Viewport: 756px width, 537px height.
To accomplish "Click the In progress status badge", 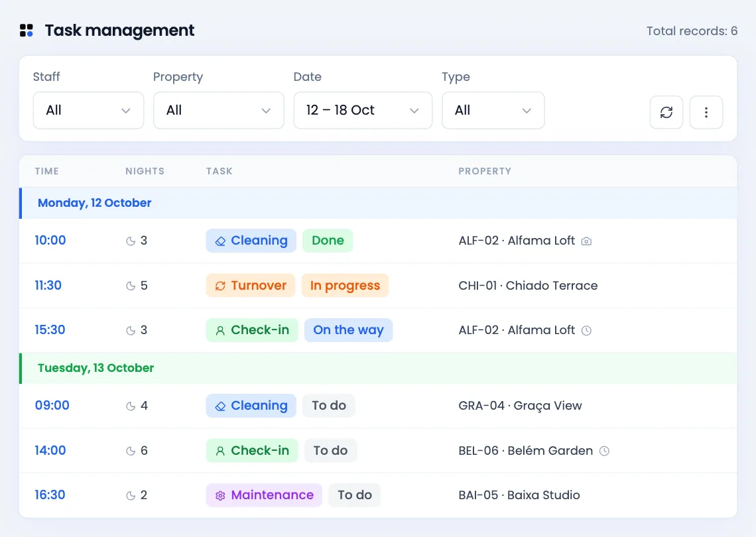I will coord(346,285).
